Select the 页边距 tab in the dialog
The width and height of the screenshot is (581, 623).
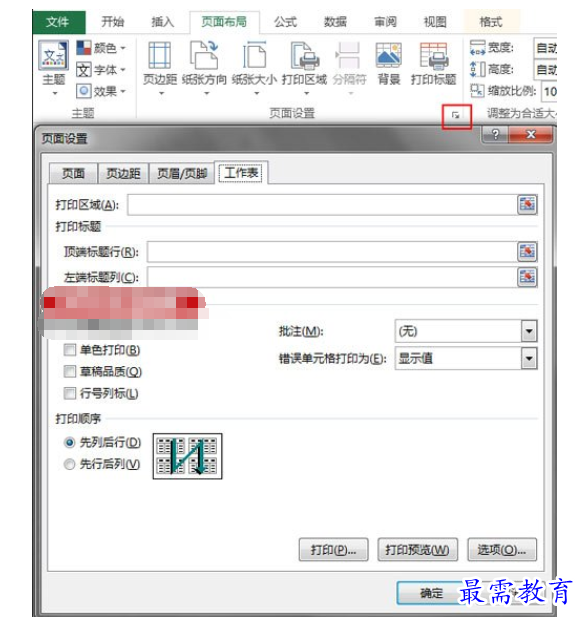(x=123, y=173)
